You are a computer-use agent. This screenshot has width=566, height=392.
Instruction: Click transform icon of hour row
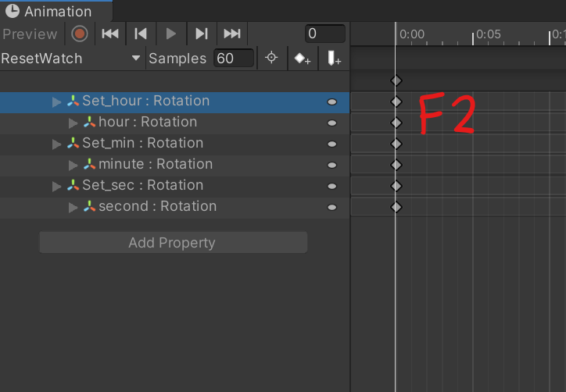point(89,122)
